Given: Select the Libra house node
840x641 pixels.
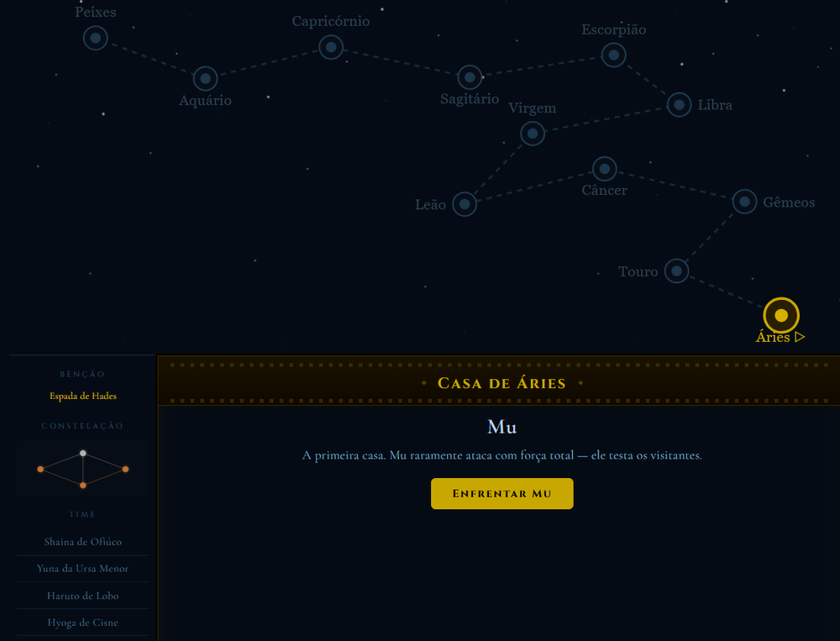Looking at the screenshot, I should click(680, 104).
